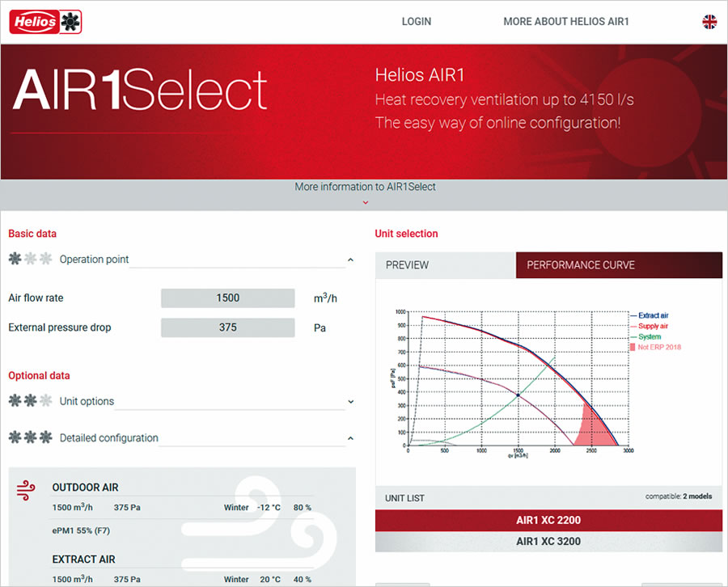
Task: Click the Not ERP 2018 legend swatch
Action: pos(633,347)
